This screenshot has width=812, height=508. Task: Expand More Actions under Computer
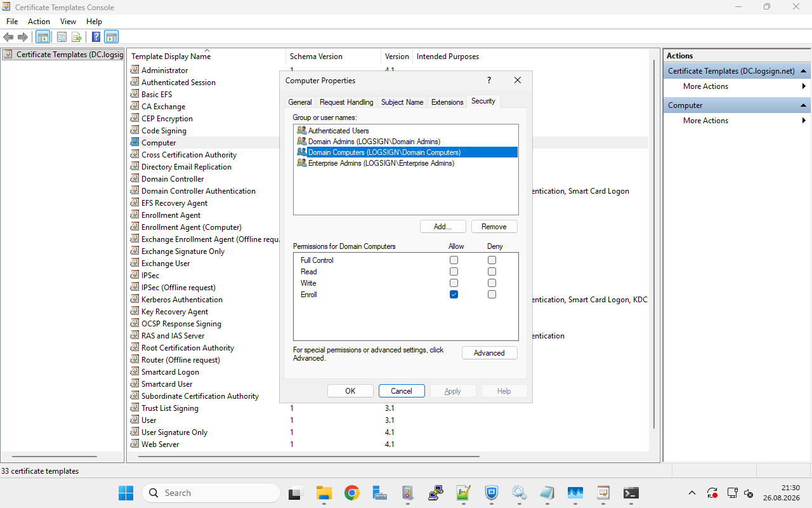coord(737,121)
